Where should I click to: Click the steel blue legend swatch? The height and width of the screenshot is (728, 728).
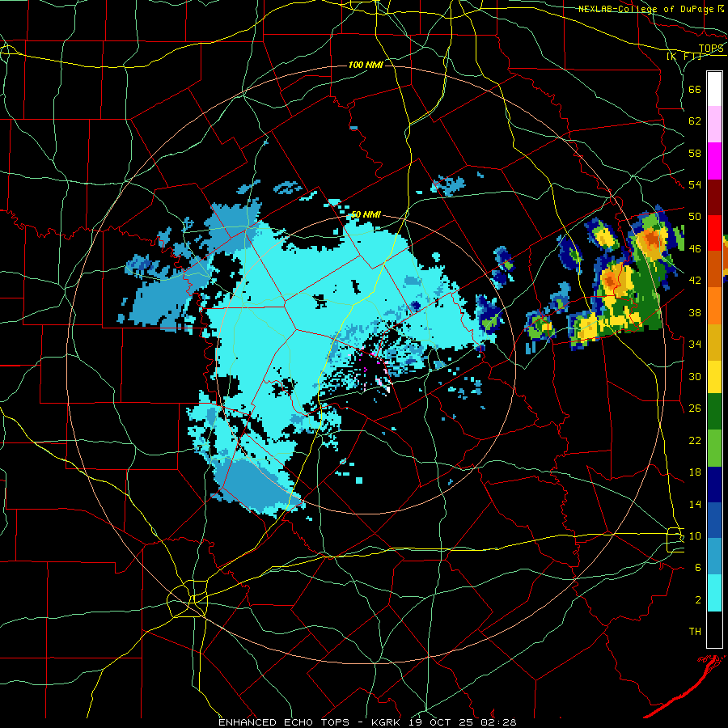(x=714, y=557)
